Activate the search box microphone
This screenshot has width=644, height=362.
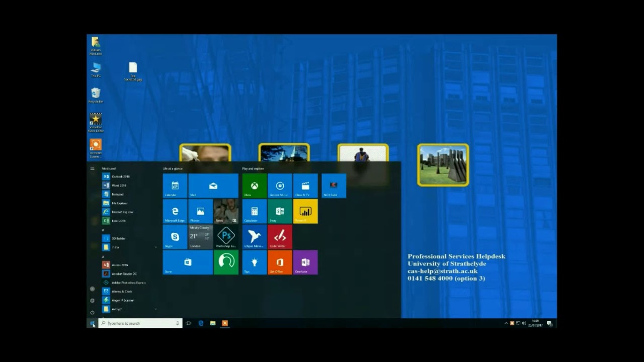pos(178,323)
